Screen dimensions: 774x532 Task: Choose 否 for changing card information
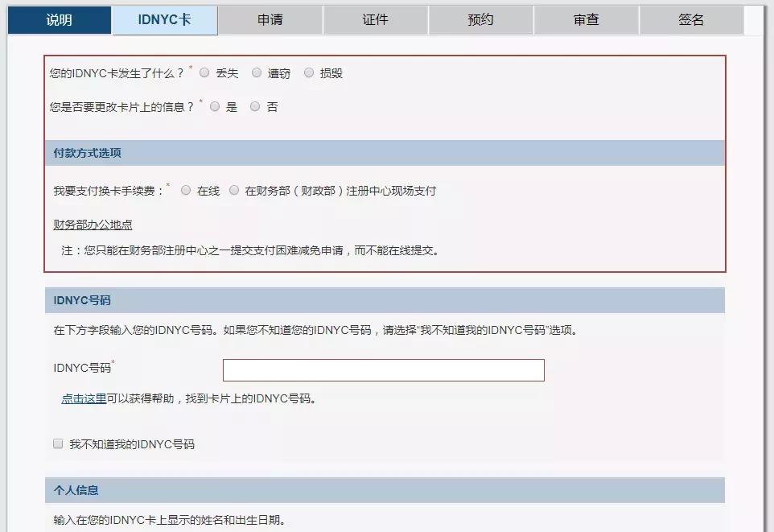[255, 105]
